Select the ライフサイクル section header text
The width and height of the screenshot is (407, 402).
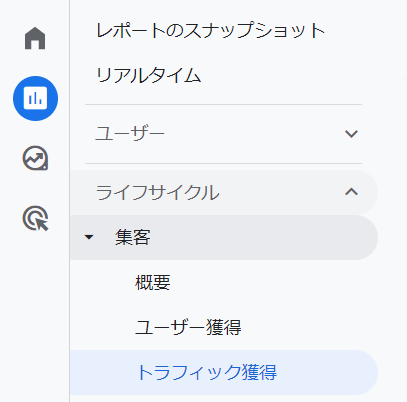coord(157,192)
